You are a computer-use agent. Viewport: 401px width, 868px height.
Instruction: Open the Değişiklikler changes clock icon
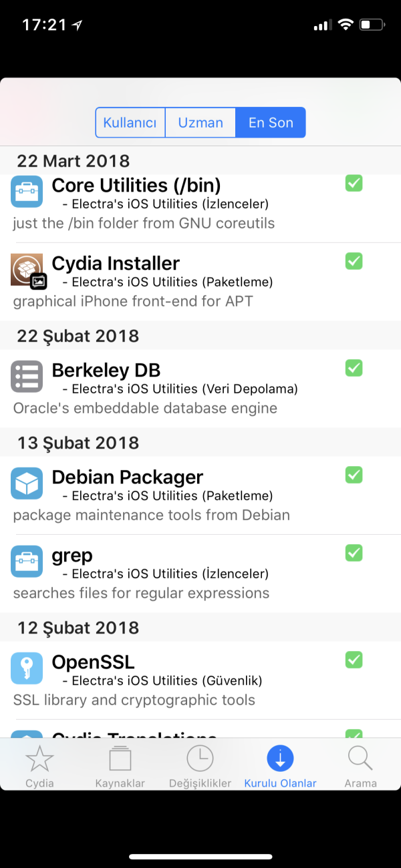(x=200, y=758)
